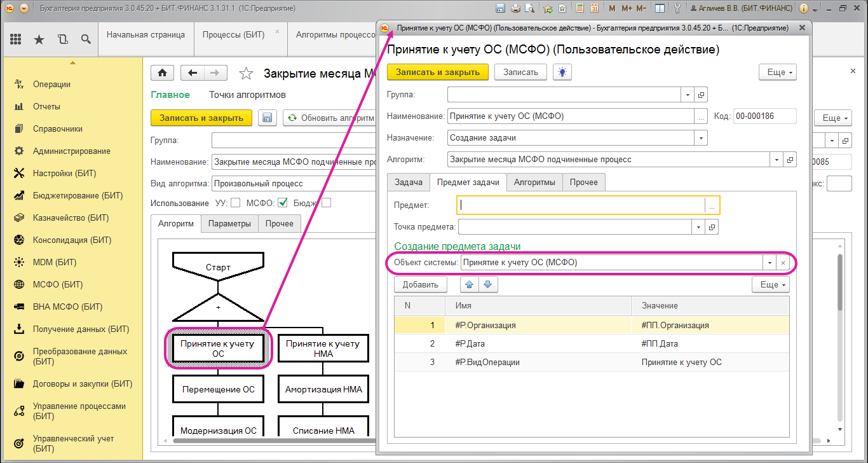The image size is (868, 463).
Task: Click the forward arrow navigation button
Action: coord(215,73)
